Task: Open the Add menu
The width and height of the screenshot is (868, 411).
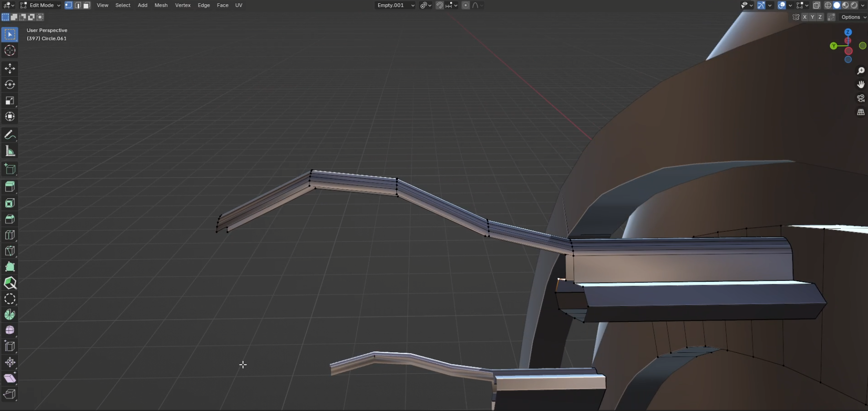Action: tap(142, 5)
